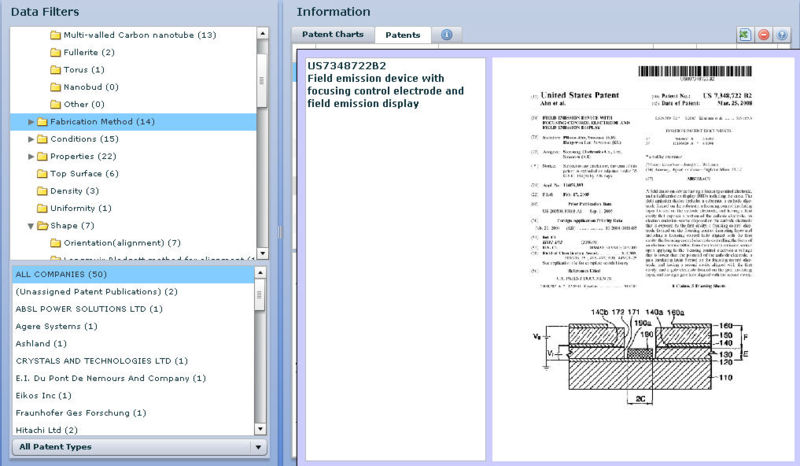Click the Top Surface folder icon

[x=42, y=173]
